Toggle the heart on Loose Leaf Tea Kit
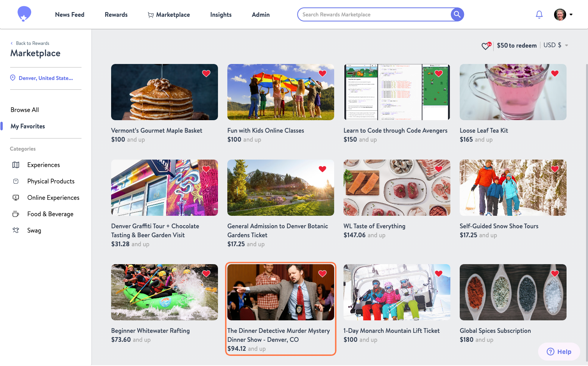This screenshot has height=366, width=588. pos(555,73)
